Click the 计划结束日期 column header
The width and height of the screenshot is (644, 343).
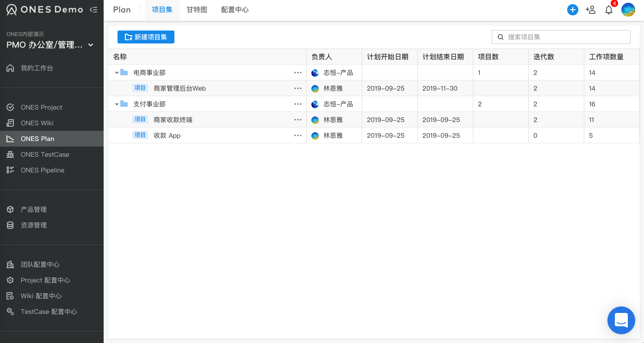pos(445,57)
